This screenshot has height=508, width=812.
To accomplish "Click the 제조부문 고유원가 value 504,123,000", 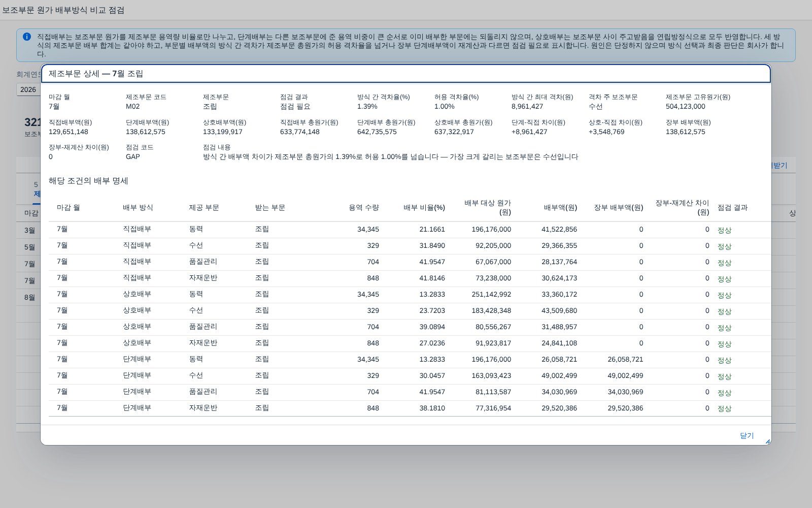I will tap(686, 107).
